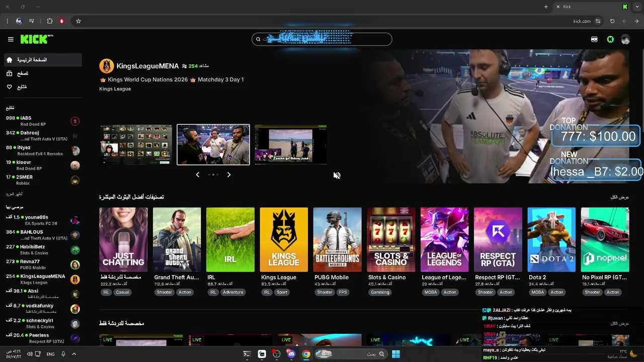
Task: Open browser three-dot menu
Action: [x=7, y=21]
